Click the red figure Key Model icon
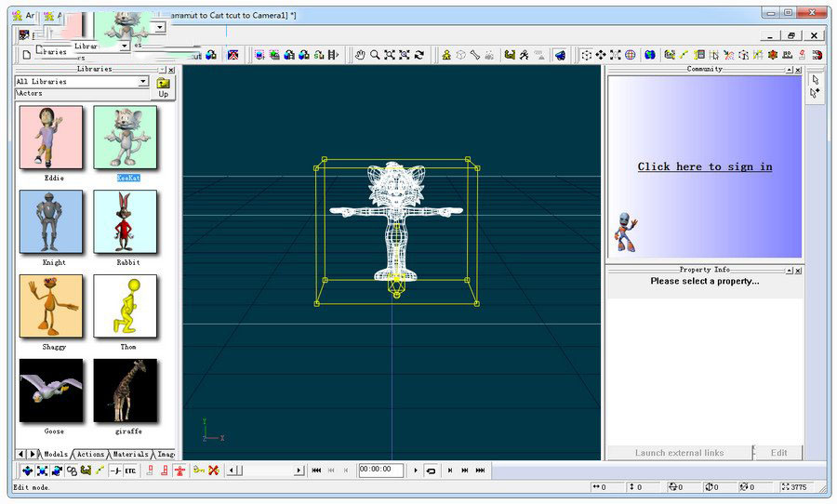 point(179,471)
